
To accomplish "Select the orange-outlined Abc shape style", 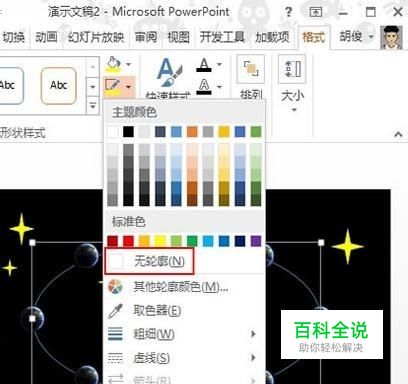I will [59, 86].
